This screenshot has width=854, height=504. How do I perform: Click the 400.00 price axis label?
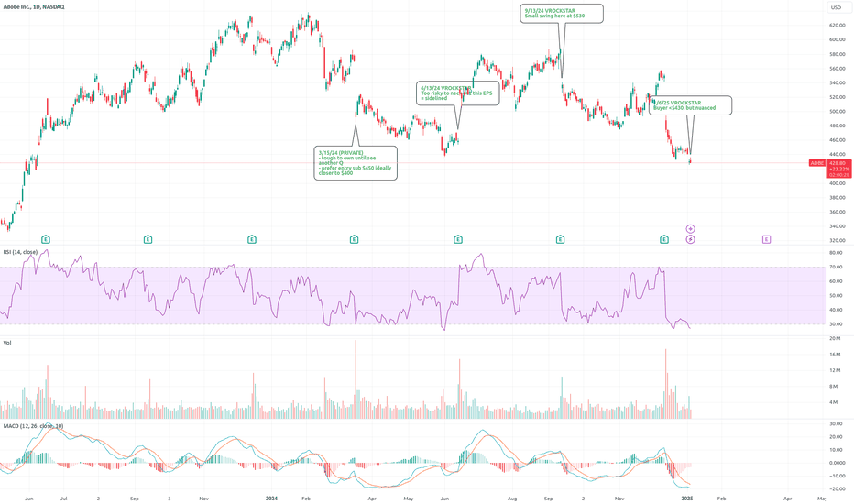pos(837,183)
